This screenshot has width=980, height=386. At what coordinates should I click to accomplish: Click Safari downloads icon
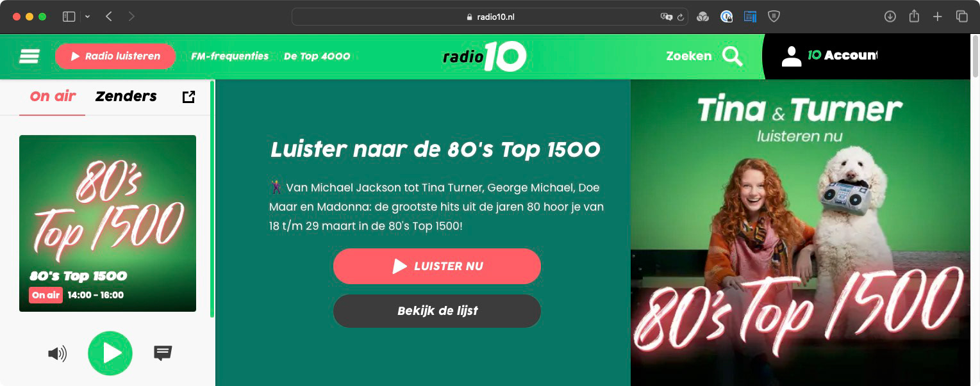pyautogui.click(x=890, y=17)
